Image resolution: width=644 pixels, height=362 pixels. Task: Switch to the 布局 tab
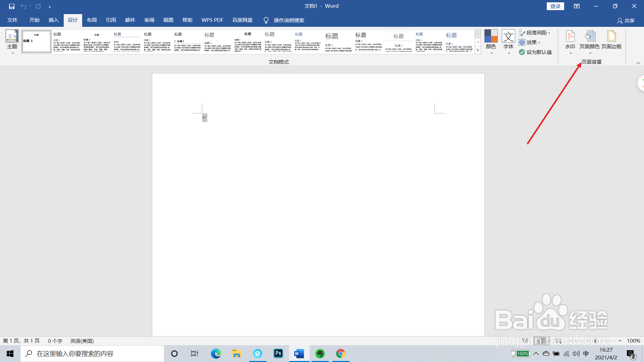coord(92,20)
